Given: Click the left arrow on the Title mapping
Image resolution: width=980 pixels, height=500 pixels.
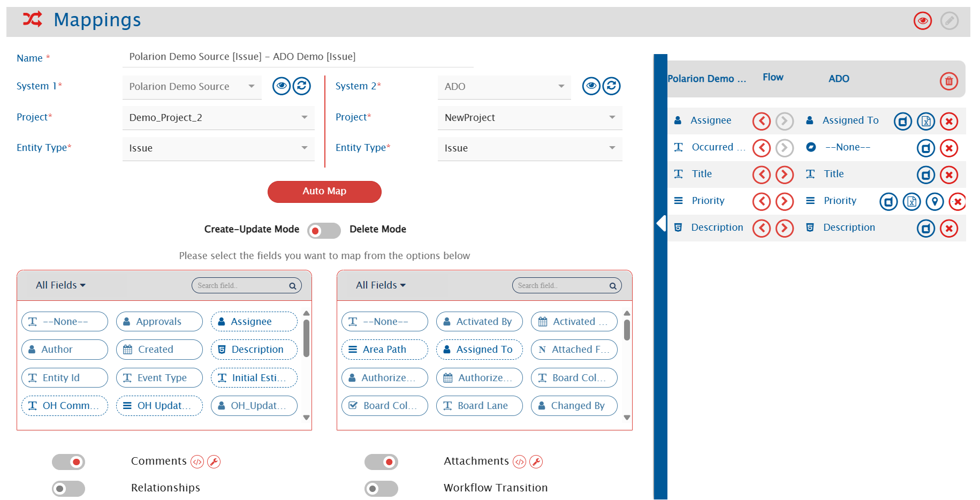Looking at the screenshot, I should pyautogui.click(x=761, y=175).
